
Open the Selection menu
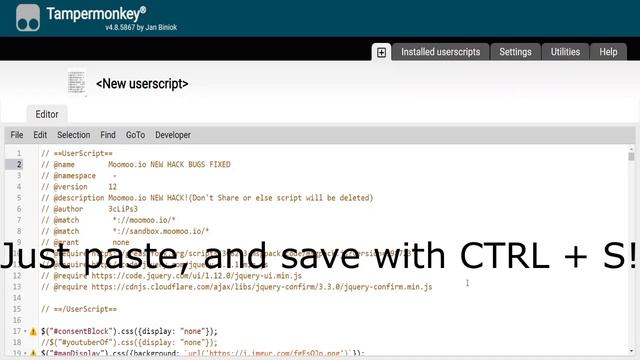tap(73, 135)
